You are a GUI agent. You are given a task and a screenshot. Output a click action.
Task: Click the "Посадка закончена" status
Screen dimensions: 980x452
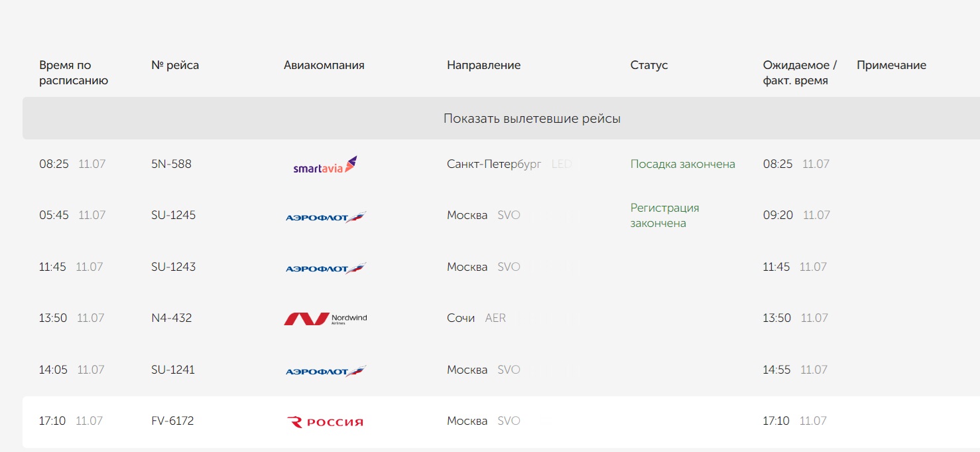pos(682,164)
